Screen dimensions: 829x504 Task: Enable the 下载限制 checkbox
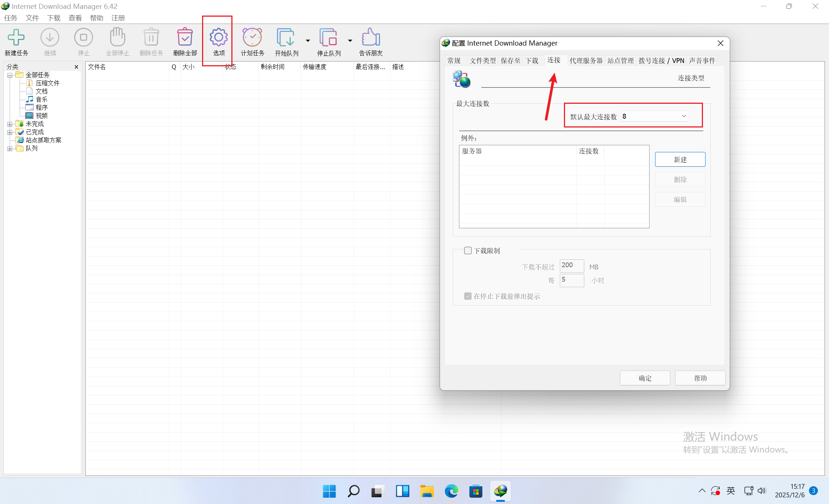[468, 251]
